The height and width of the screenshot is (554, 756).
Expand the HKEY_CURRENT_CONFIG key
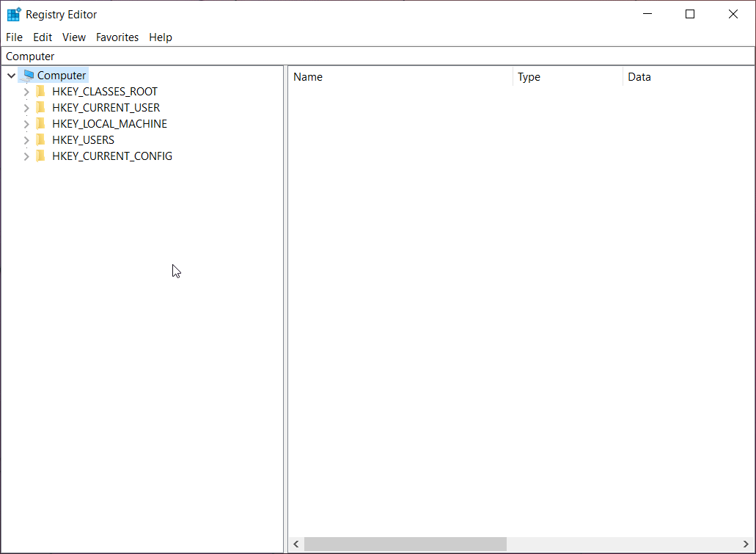pos(26,156)
